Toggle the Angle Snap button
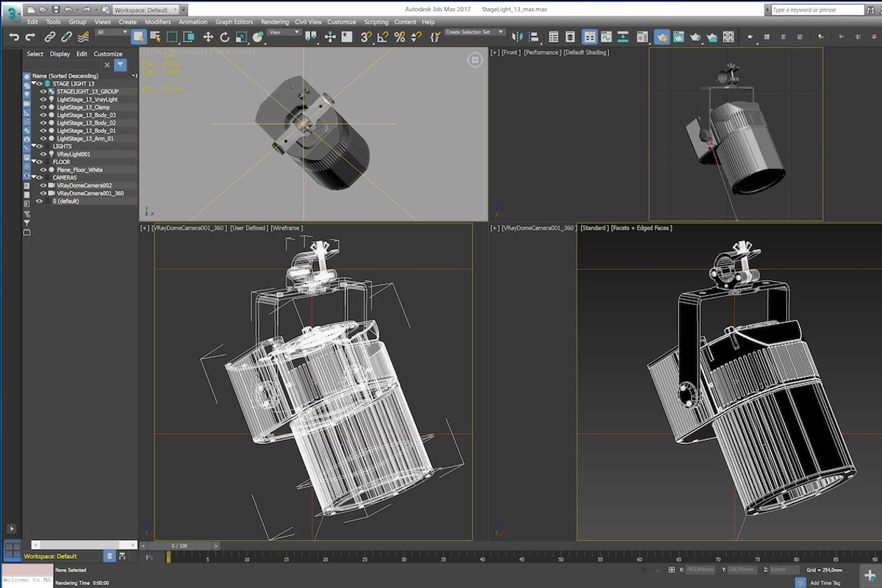Viewport: 882px width, 588px height. pos(383,37)
